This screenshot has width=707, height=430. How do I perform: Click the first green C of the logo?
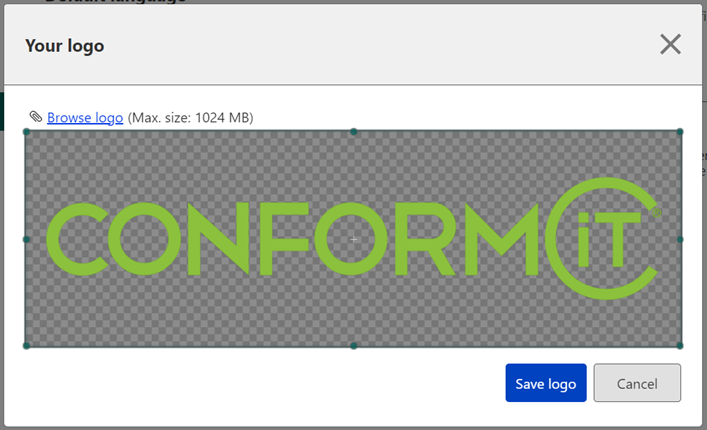click(77, 239)
